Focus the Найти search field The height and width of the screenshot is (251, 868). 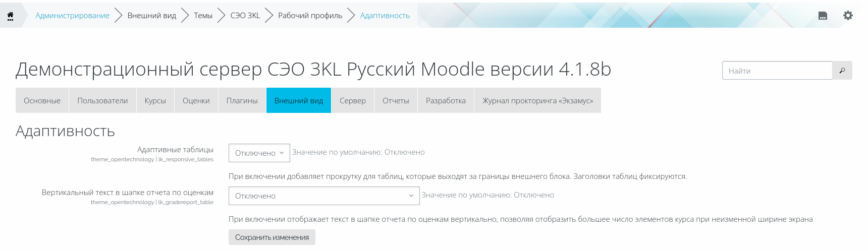(777, 71)
